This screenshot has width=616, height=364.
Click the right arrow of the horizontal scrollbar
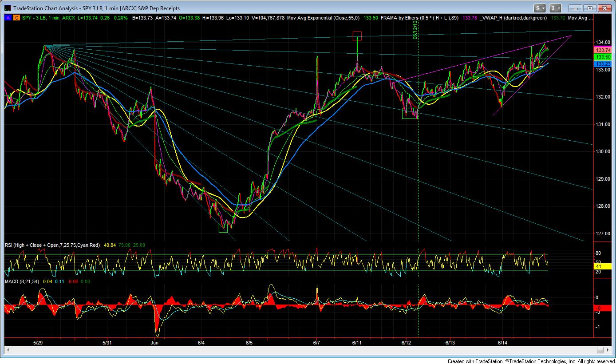click(x=608, y=350)
